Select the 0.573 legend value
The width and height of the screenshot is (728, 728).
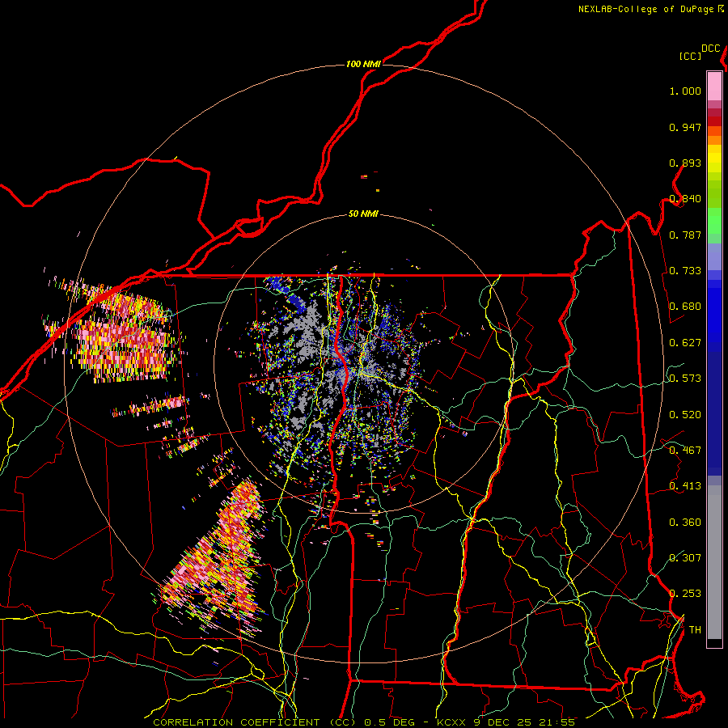[685, 379]
